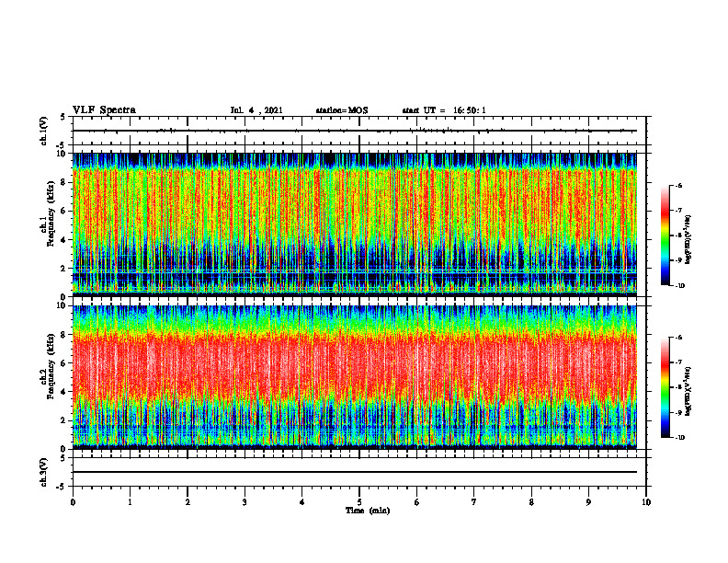728x563 pixels.
Task: Click inside the ch.2 spectrogram panel
Action: point(355,377)
